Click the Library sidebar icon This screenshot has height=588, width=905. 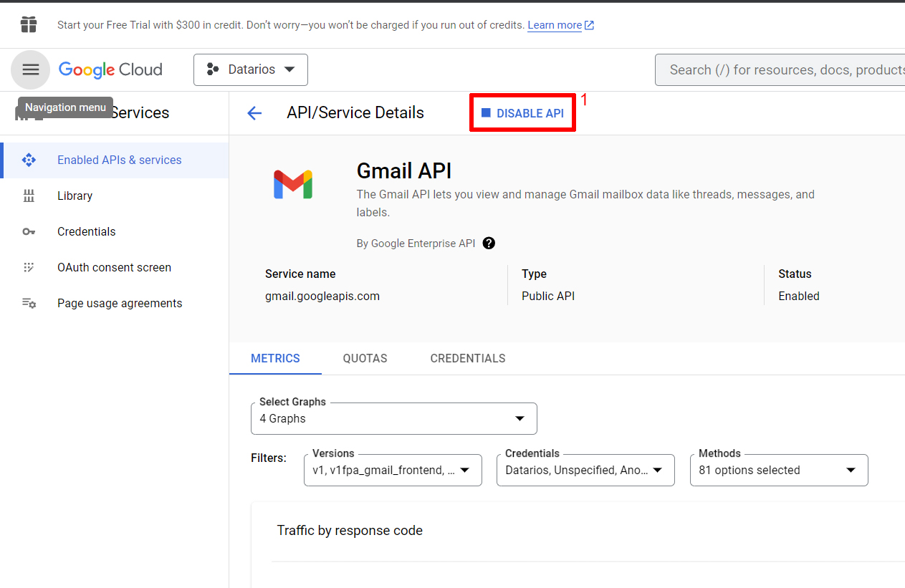29,196
